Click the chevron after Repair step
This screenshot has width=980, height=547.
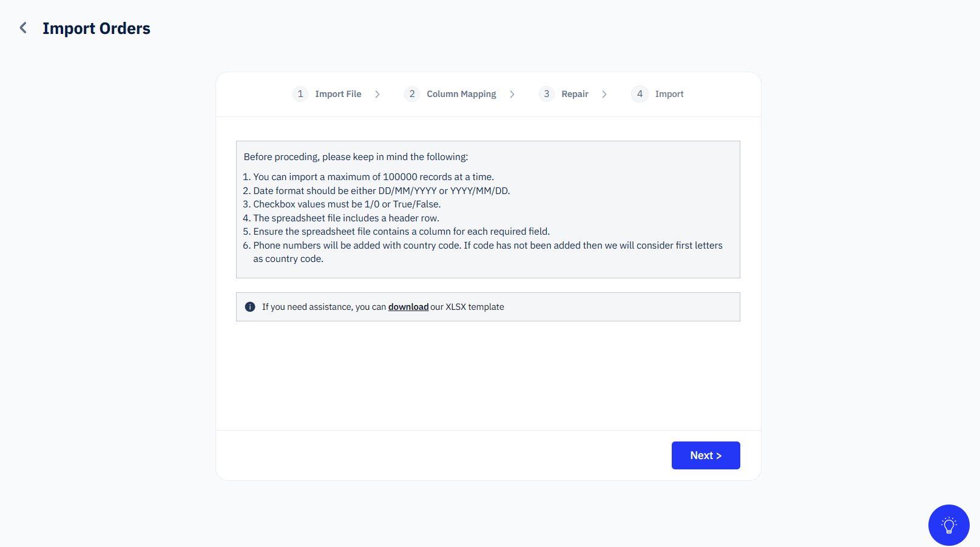click(x=604, y=94)
